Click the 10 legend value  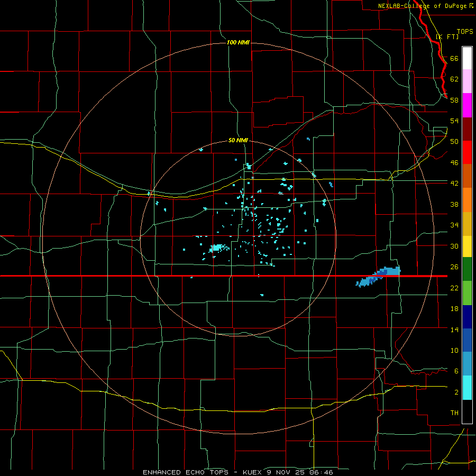[x=454, y=350]
